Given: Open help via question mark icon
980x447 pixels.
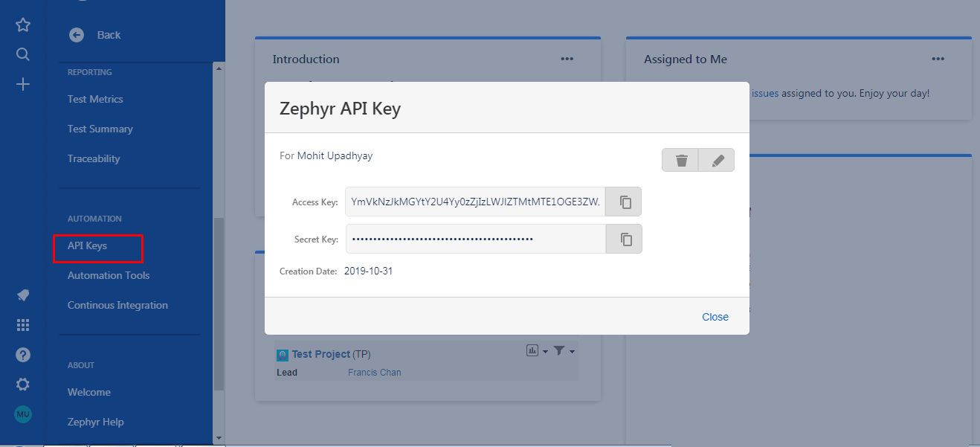Looking at the screenshot, I should point(22,355).
